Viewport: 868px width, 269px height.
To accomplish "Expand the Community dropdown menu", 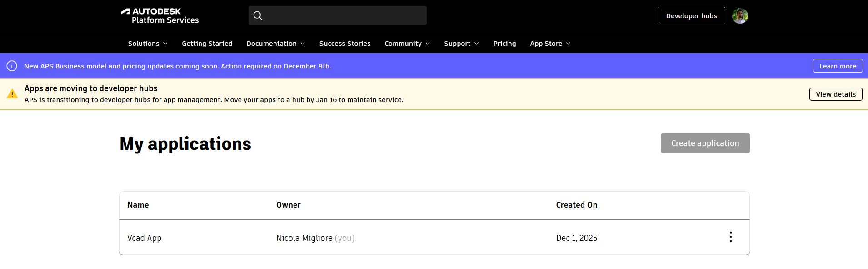I will tap(407, 44).
